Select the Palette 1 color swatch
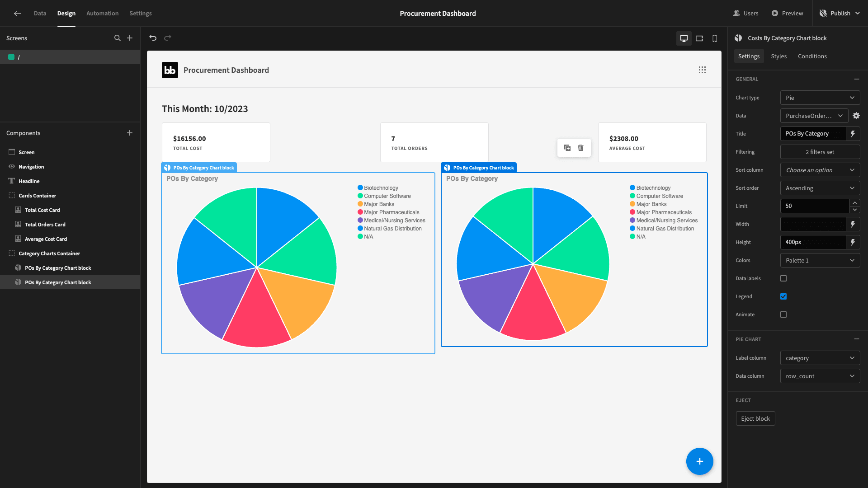Screen dimensions: 868x488 pos(820,260)
